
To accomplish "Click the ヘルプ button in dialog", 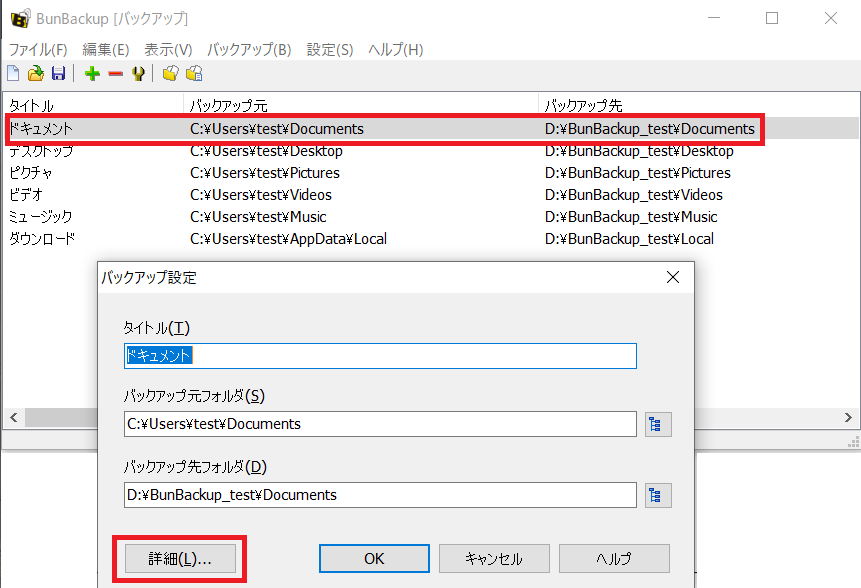I will click(x=614, y=558).
